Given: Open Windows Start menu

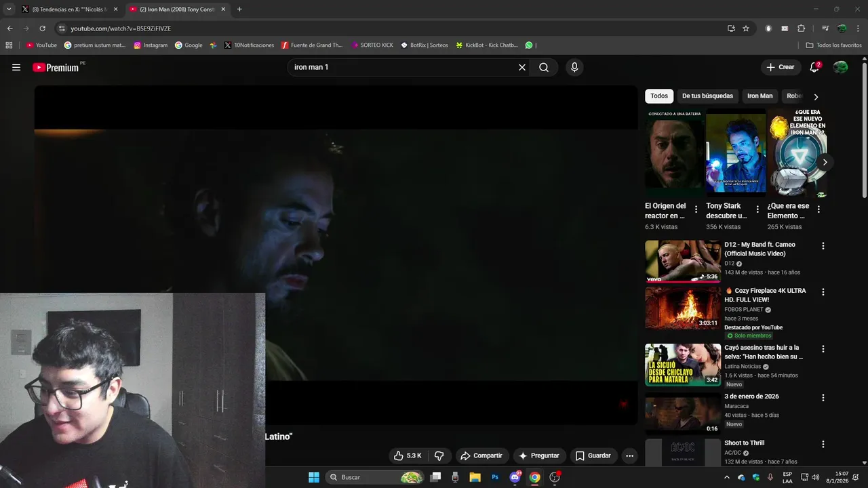Looking at the screenshot, I should click(x=314, y=477).
